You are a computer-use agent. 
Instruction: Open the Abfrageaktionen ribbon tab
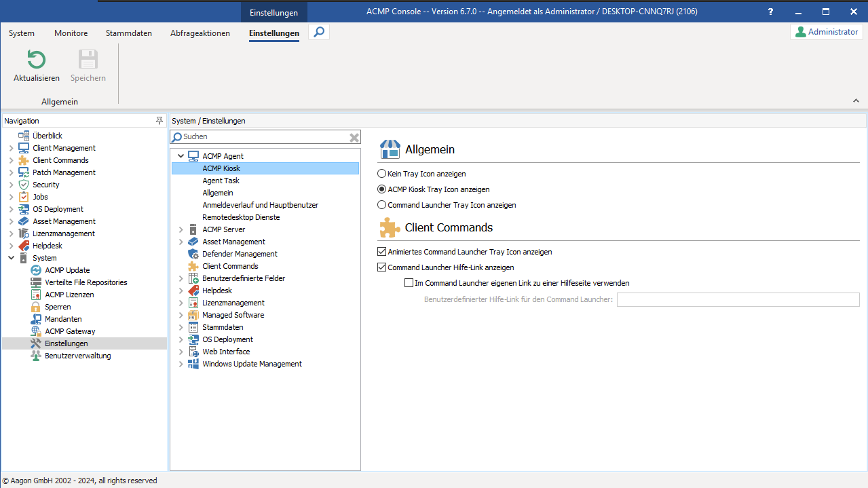[x=200, y=33]
